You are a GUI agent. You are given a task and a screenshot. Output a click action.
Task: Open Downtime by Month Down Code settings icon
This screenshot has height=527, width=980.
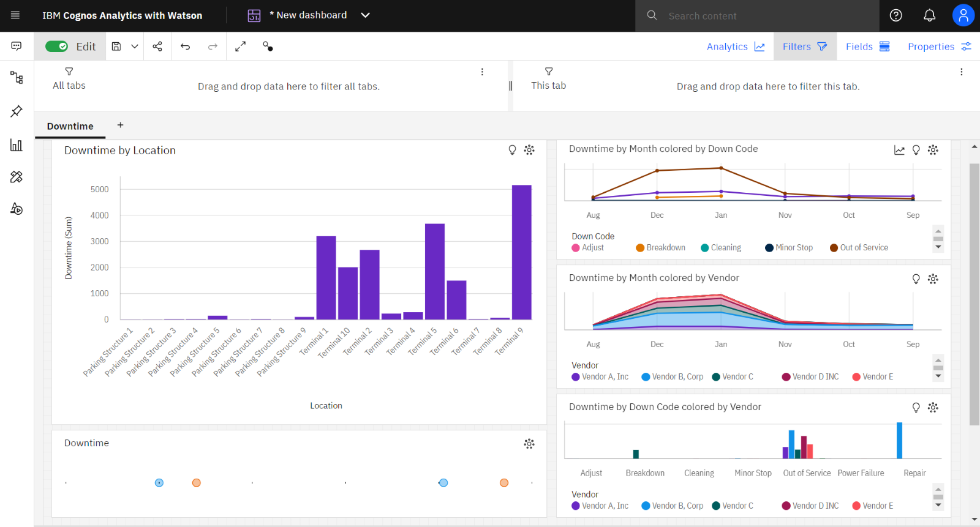(933, 150)
